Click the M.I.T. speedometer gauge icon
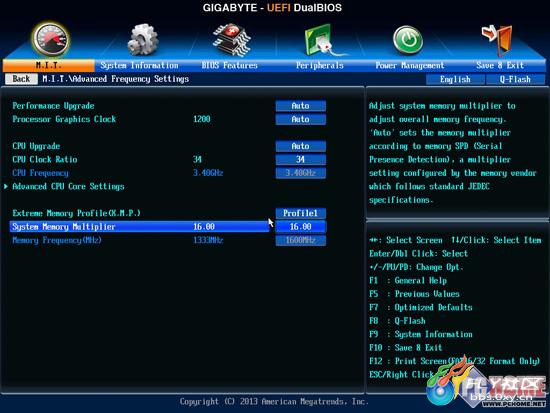 51,40
